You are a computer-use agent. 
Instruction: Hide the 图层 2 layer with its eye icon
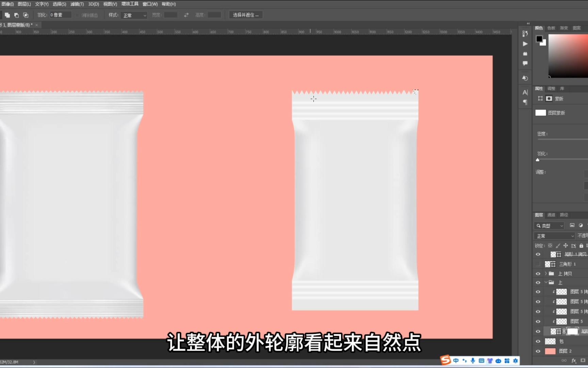[538, 351]
